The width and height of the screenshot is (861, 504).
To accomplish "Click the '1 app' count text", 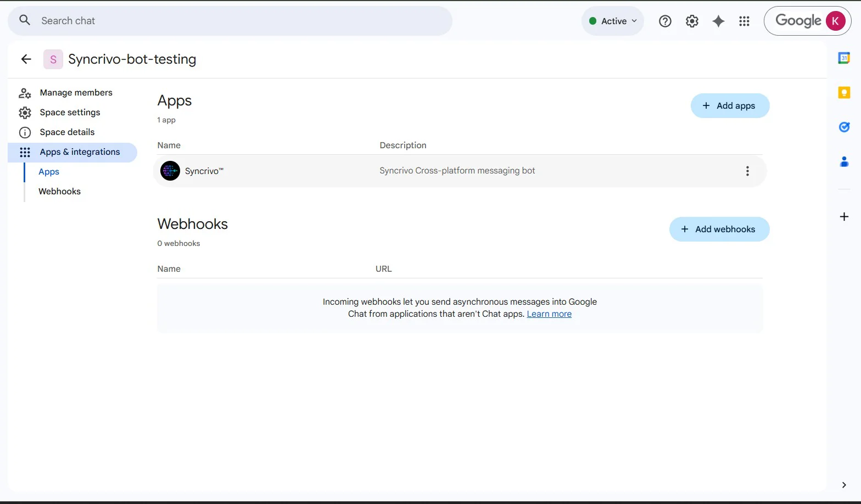I will click(166, 120).
